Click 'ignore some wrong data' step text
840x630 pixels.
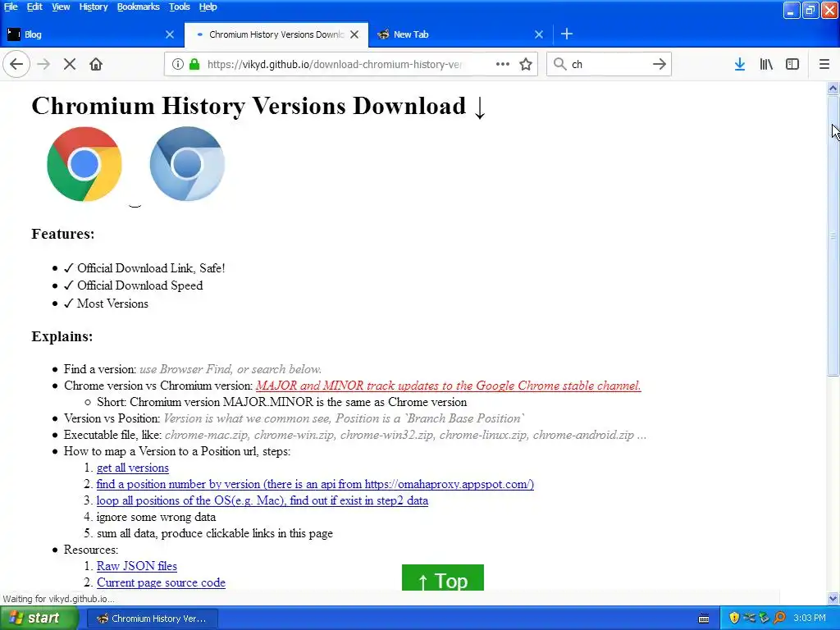click(157, 517)
